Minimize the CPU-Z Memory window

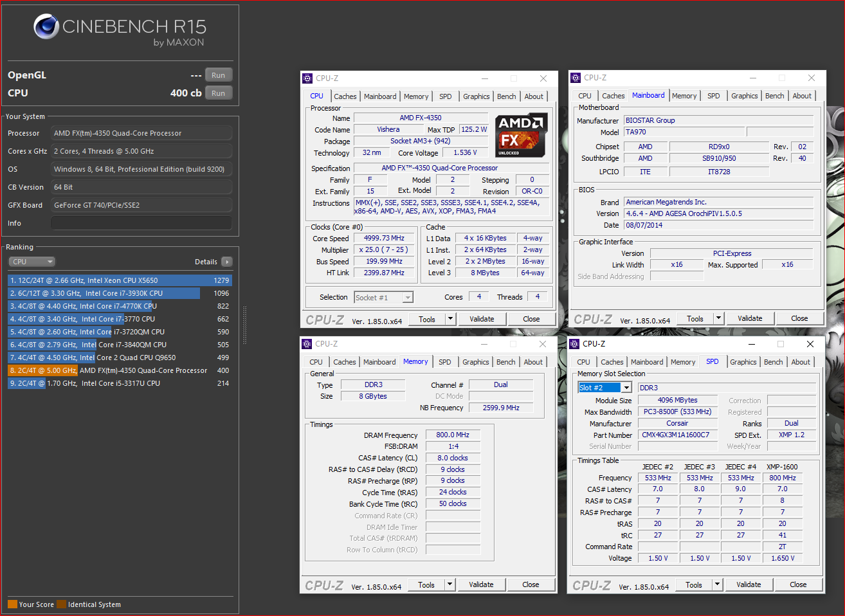point(484,344)
